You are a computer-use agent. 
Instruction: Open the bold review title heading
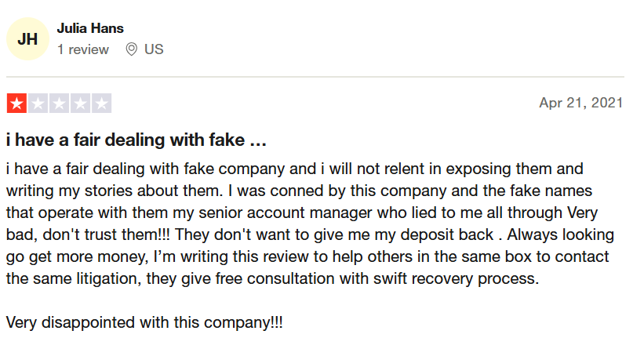pos(136,141)
